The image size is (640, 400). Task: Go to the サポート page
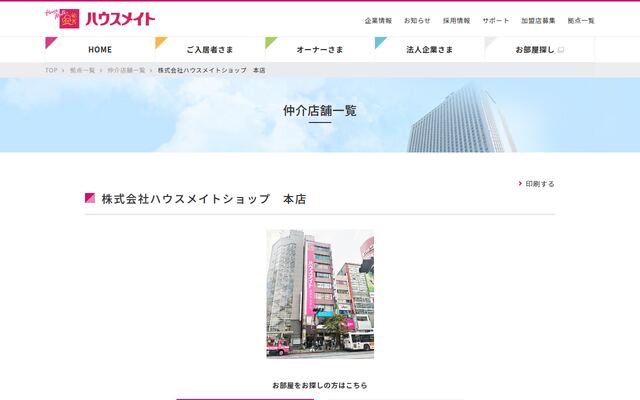point(496,20)
